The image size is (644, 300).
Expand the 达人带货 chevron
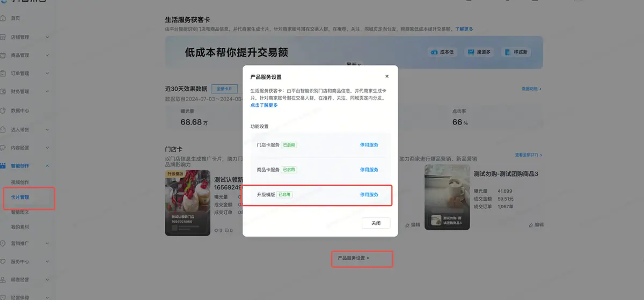click(47, 129)
